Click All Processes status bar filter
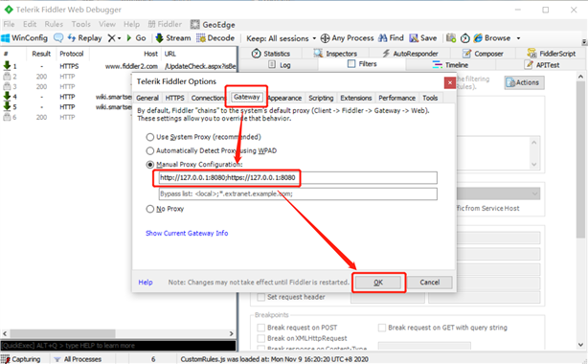Screen dimensions: 588x364 click(x=78, y=359)
